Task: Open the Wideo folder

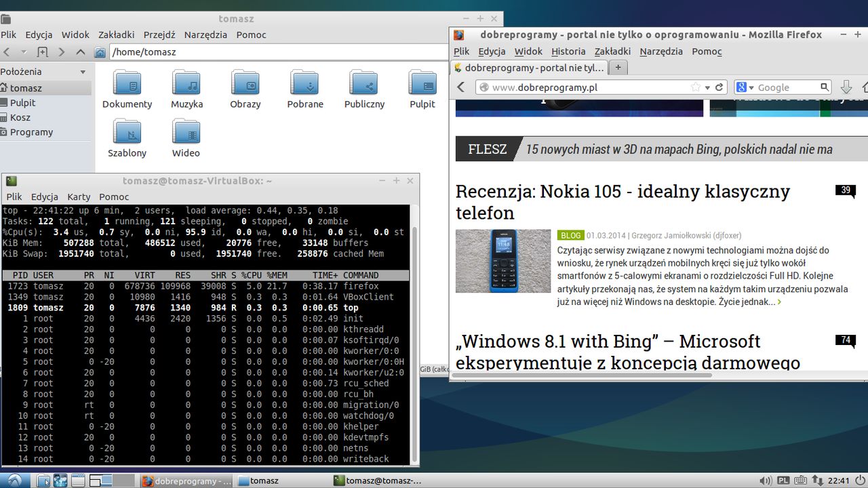Action: coord(186,138)
